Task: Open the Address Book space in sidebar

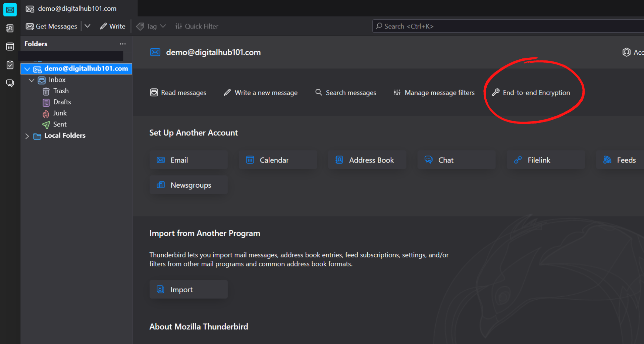Action: (x=10, y=28)
